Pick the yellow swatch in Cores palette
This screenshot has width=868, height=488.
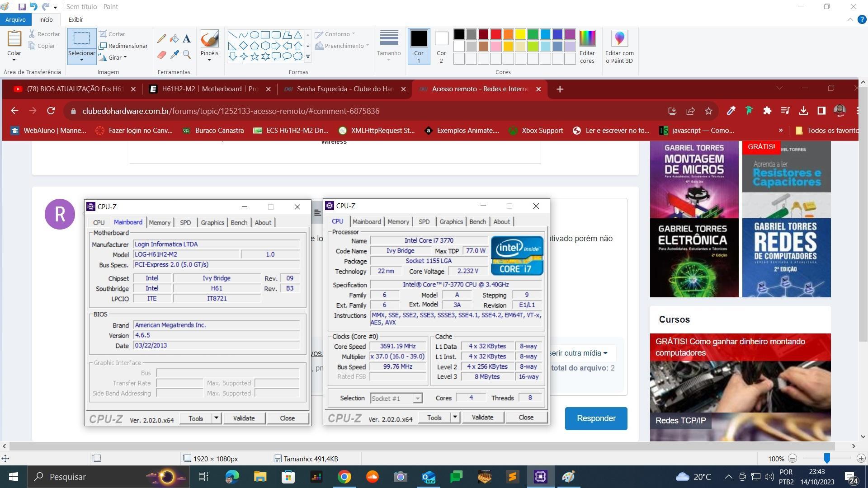coord(521,34)
